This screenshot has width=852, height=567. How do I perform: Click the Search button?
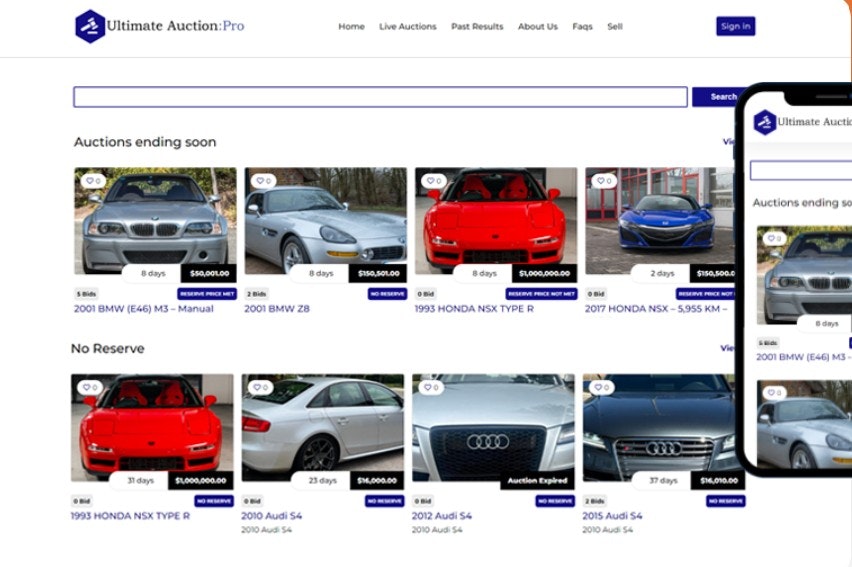pos(719,97)
